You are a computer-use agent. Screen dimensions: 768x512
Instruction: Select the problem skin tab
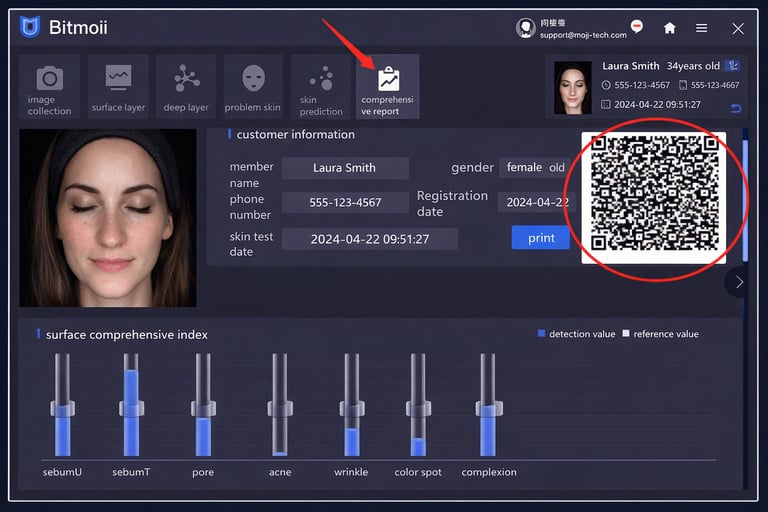(x=253, y=87)
